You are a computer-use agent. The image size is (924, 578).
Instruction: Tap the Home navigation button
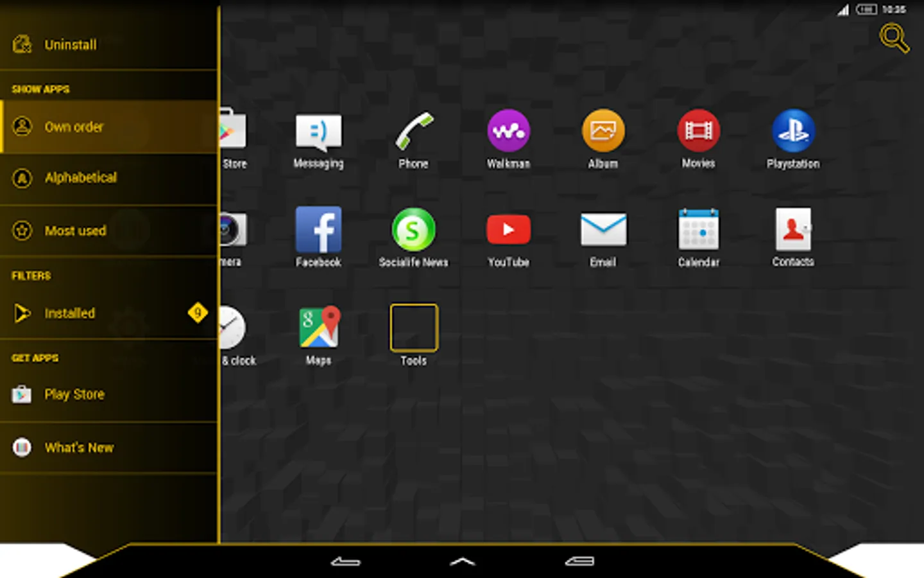coord(462,561)
